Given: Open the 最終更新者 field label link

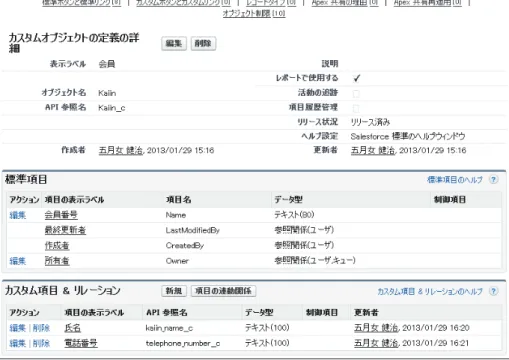Looking at the screenshot, I should click(x=65, y=230).
